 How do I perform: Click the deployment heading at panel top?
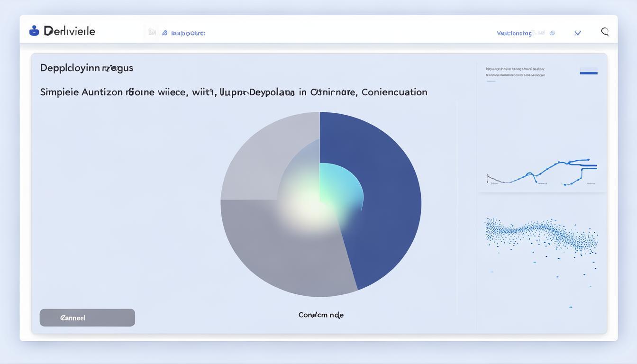tap(87, 68)
